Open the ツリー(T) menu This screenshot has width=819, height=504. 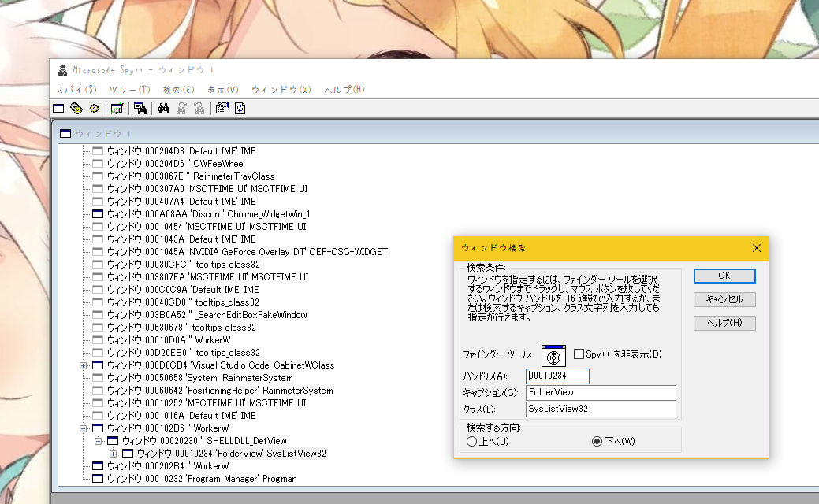click(x=129, y=89)
